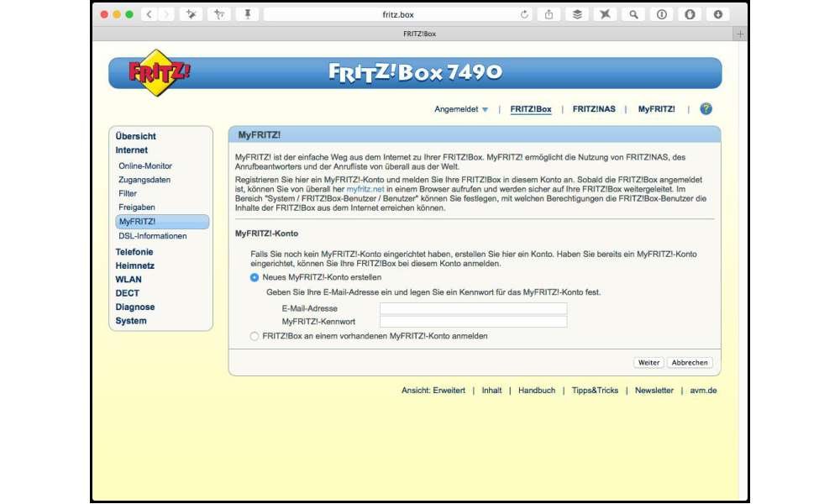Click the FRITZ! logo
840x504 pixels.
click(x=159, y=72)
